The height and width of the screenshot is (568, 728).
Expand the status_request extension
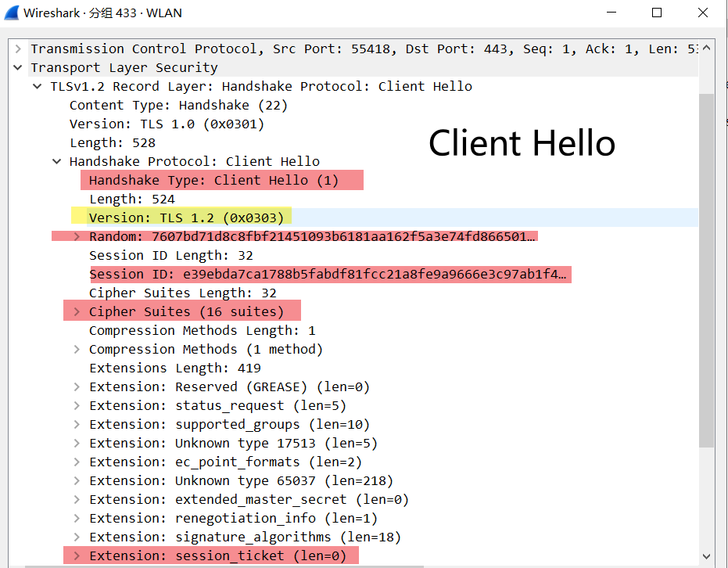tap(77, 406)
